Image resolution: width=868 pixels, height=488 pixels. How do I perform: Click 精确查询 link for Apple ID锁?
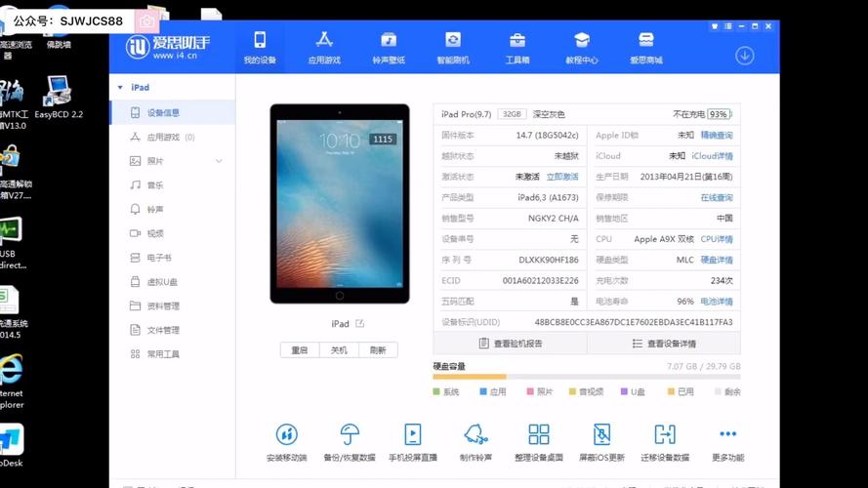click(717, 135)
